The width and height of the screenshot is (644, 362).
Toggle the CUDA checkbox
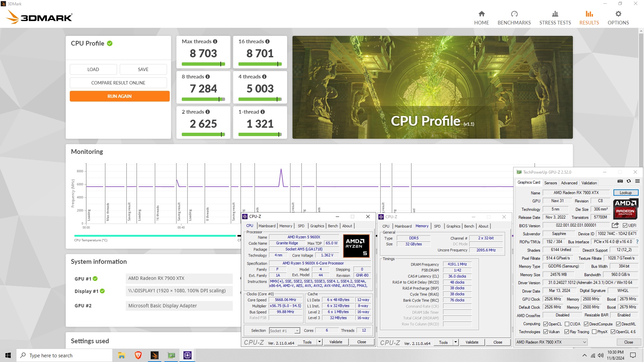pos(567,324)
